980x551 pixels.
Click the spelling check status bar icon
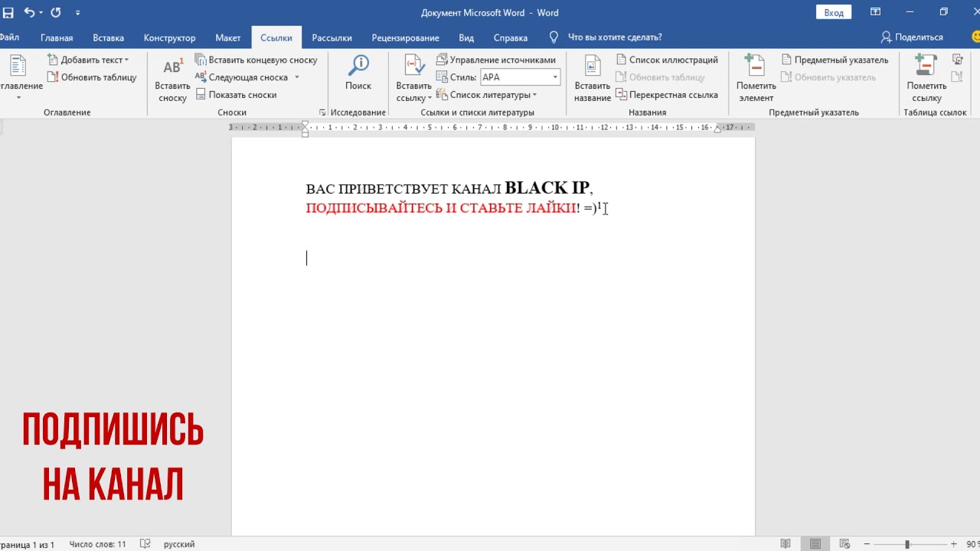coord(145,544)
